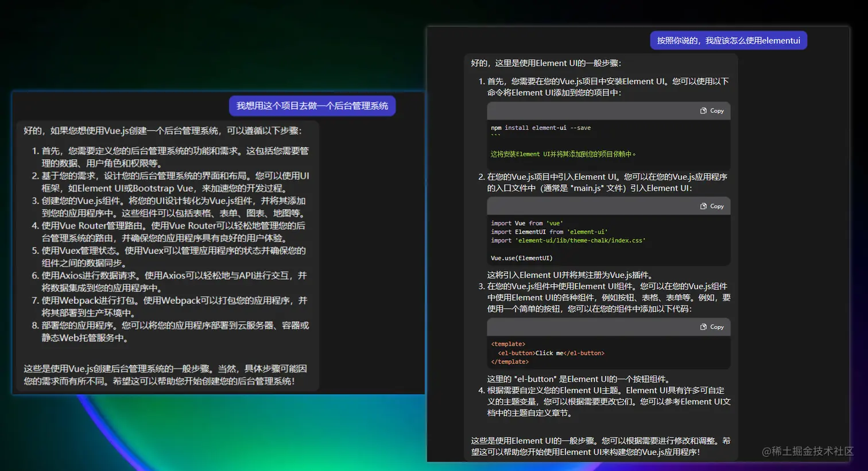The width and height of the screenshot is (868, 471).
Task: Copy the el-button template code block
Action: (x=712, y=327)
